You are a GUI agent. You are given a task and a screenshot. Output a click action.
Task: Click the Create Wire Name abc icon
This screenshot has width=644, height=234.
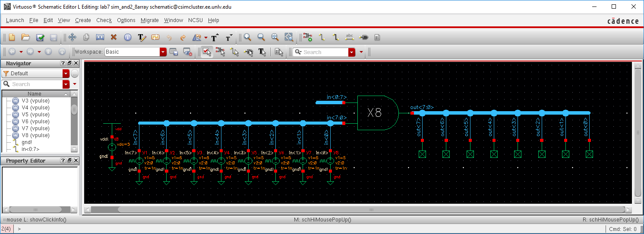tap(350, 38)
